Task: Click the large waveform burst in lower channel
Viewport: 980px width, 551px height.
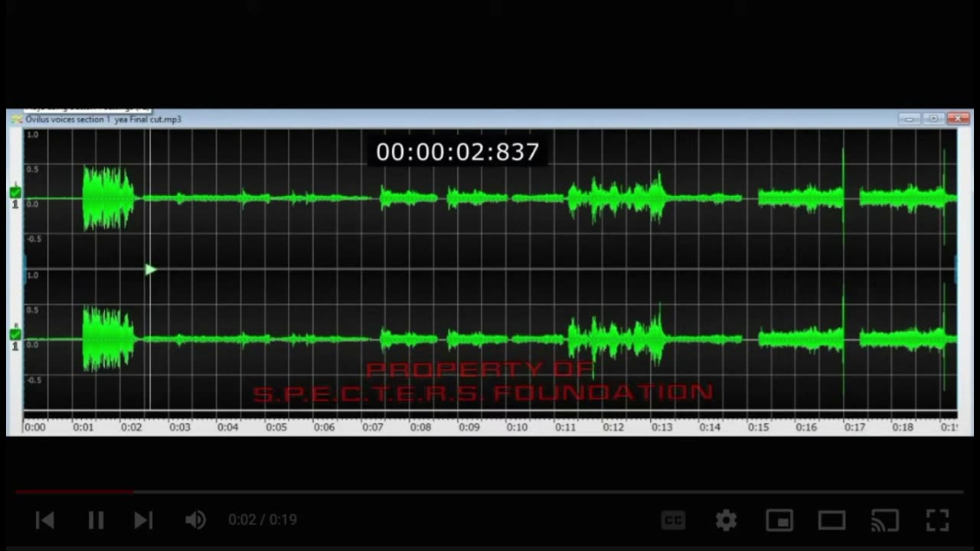Action: pos(109,339)
